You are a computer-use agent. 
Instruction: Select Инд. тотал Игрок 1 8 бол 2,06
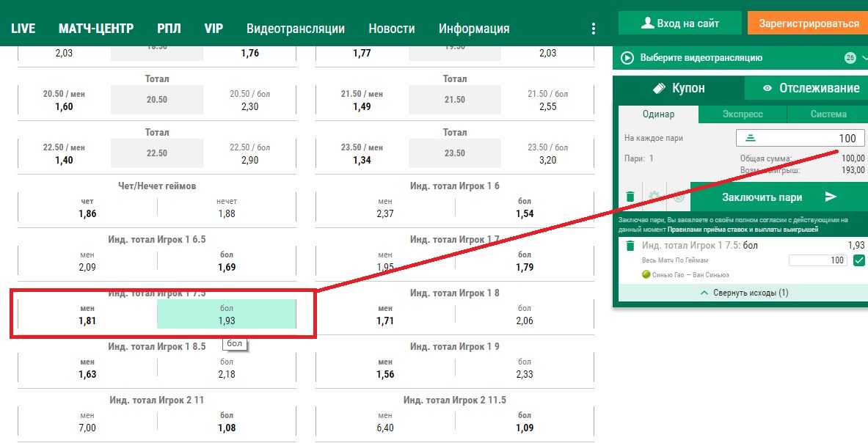[525, 315]
